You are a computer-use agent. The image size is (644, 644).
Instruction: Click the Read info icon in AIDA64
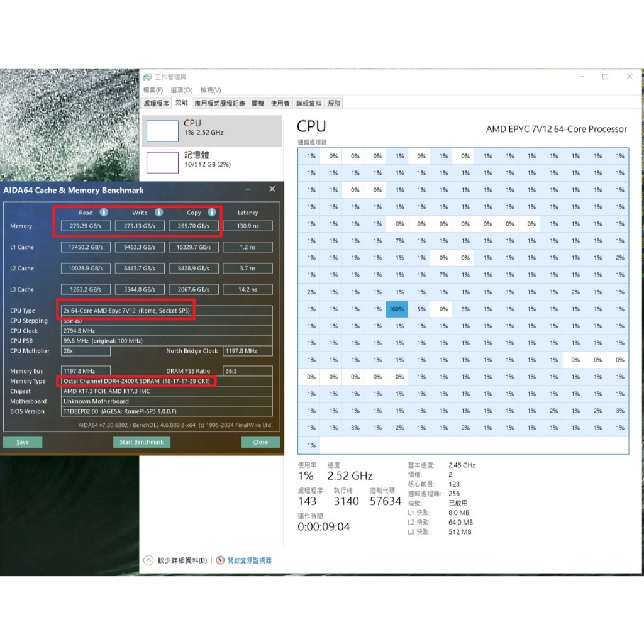[104, 213]
